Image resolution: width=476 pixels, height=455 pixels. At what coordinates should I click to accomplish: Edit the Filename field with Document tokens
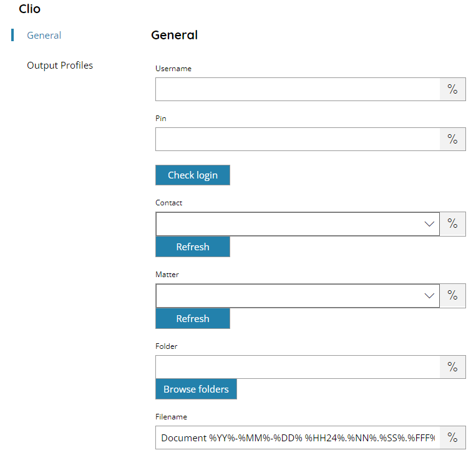point(298,438)
